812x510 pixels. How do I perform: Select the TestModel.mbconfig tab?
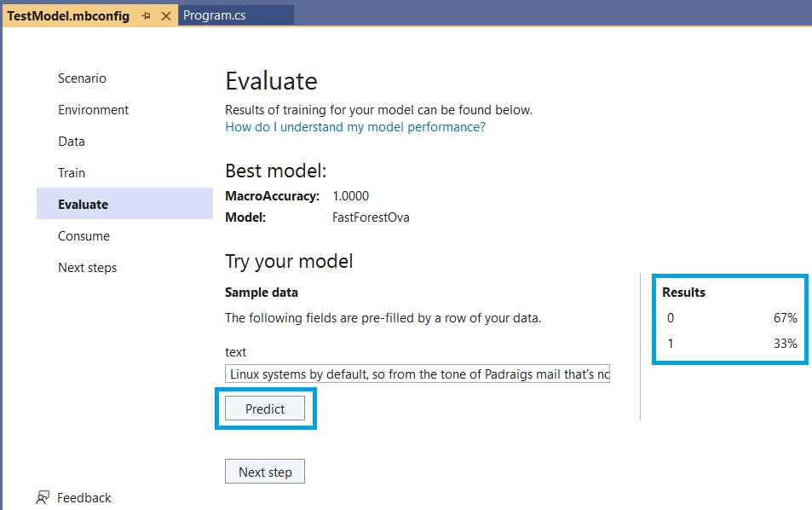point(68,15)
